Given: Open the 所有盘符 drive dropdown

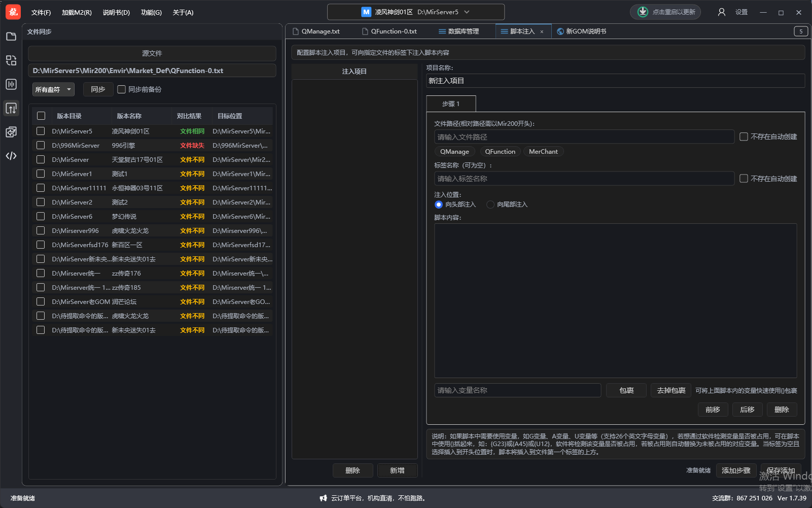Looking at the screenshot, I should [x=53, y=89].
